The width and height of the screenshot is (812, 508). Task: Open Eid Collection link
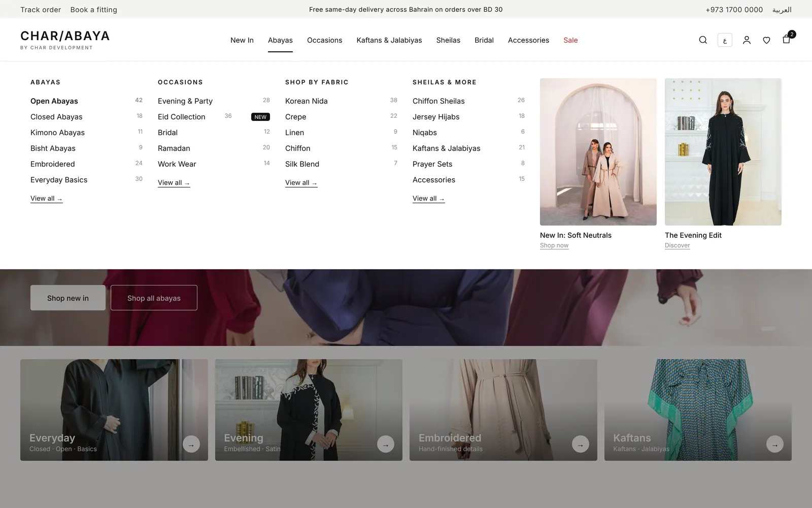pos(182,117)
